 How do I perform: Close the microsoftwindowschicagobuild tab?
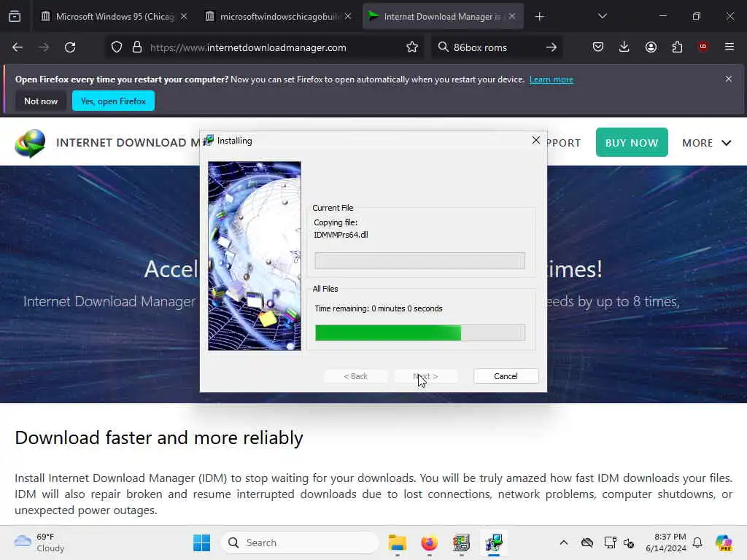click(348, 17)
